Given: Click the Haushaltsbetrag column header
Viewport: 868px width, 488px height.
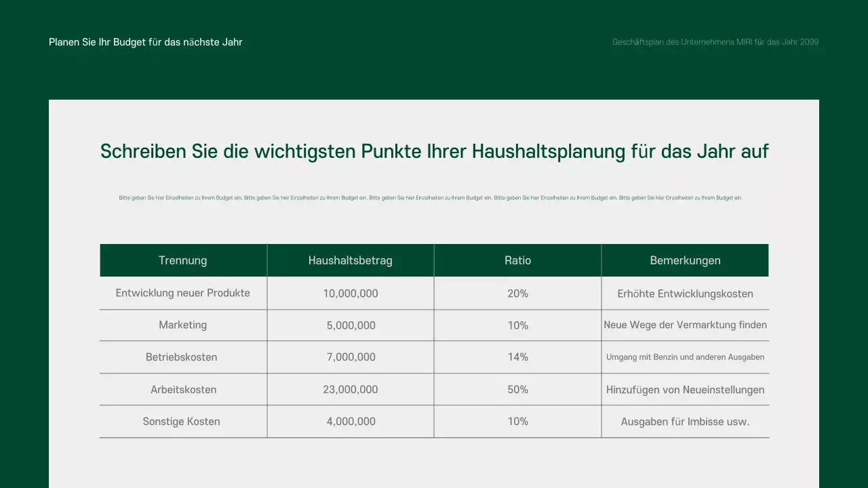Looking at the screenshot, I should (351, 260).
